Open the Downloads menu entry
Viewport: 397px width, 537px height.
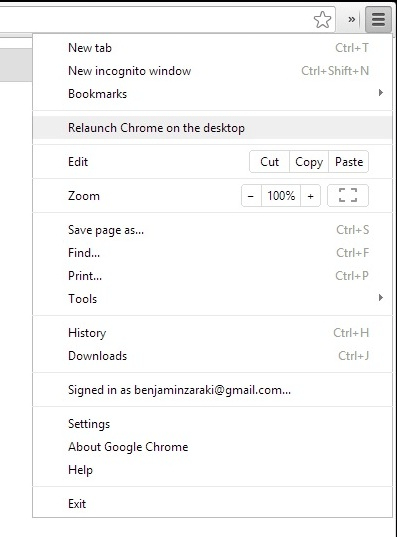click(212, 356)
